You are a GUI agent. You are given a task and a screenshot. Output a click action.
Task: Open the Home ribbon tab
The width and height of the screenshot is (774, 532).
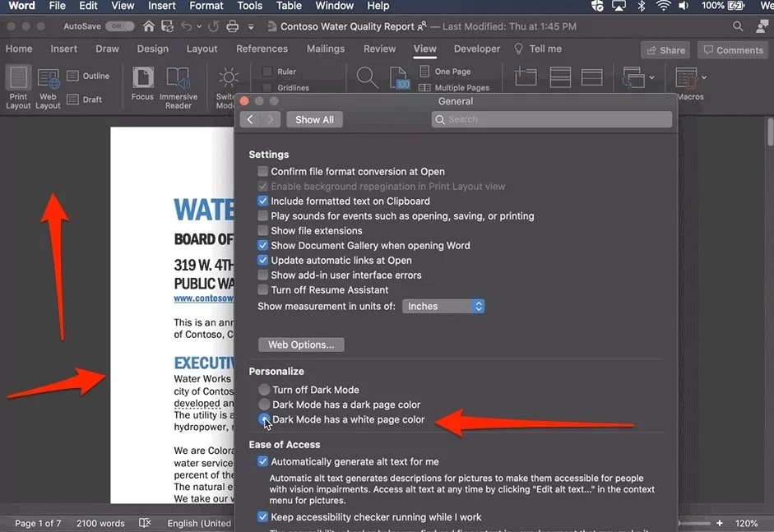point(19,49)
